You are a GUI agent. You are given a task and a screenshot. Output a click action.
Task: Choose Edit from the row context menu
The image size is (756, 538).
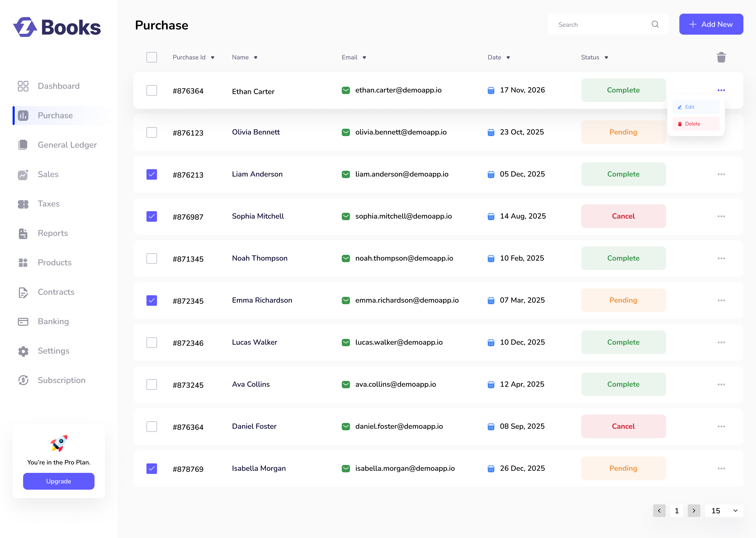point(696,107)
